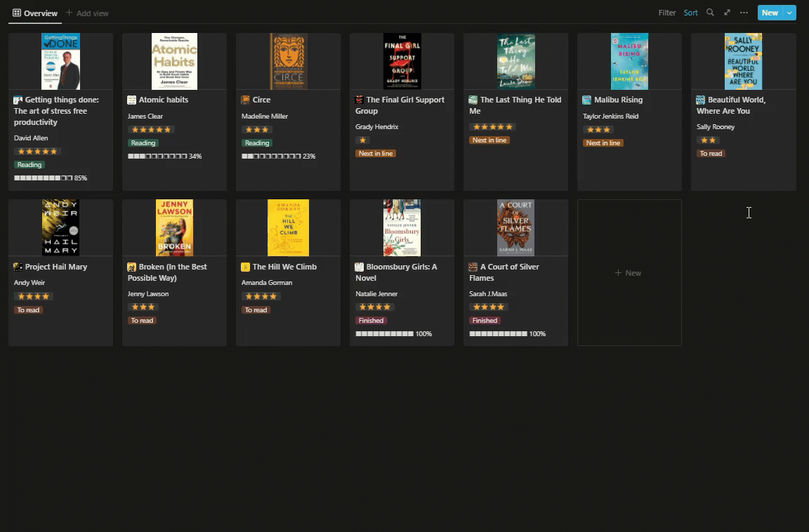This screenshot has width=809, height=532.
Task: Open the Sort menu
Action: coord(691,13)
